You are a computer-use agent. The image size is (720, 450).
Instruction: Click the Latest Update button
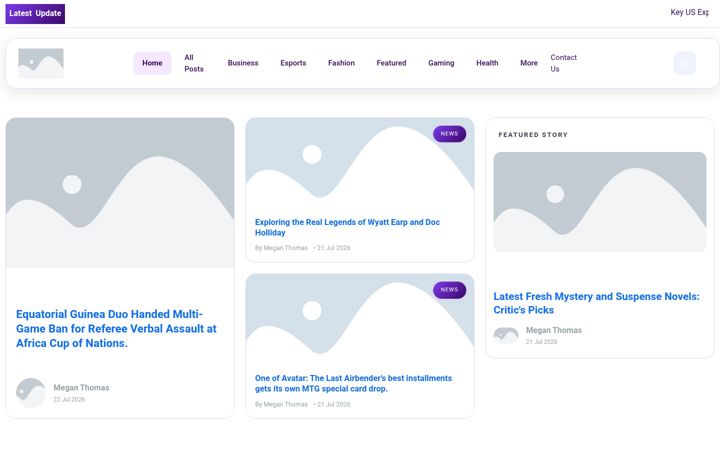(35, 13)
